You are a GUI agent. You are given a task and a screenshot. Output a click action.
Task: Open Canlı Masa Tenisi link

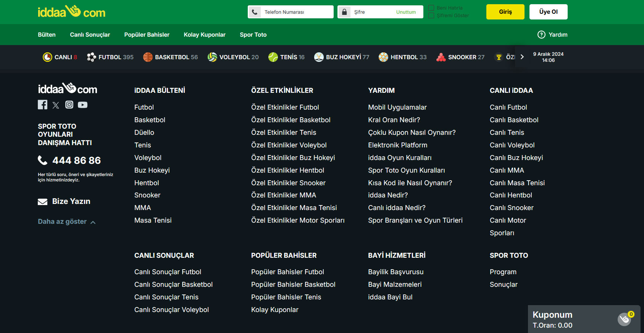coord(517,183)
